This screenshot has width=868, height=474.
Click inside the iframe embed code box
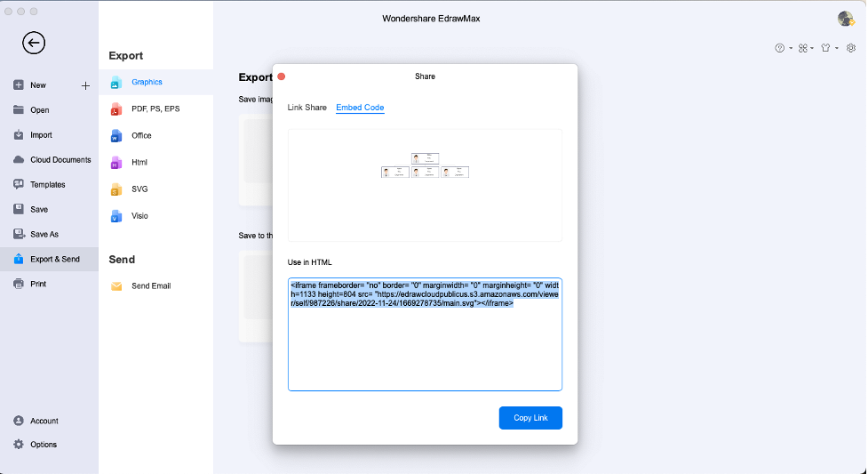[425, 334]
